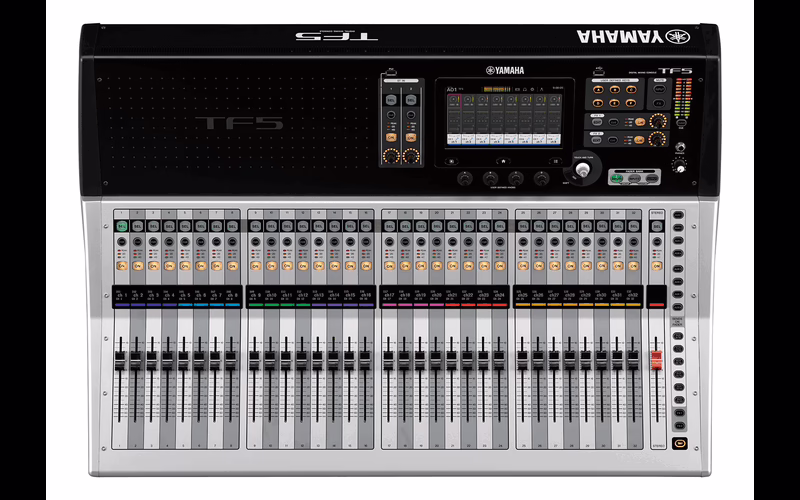This screenshot has height=500, width=800.
Task: Click the first channel strip on touchscreen
Action: 454,120
